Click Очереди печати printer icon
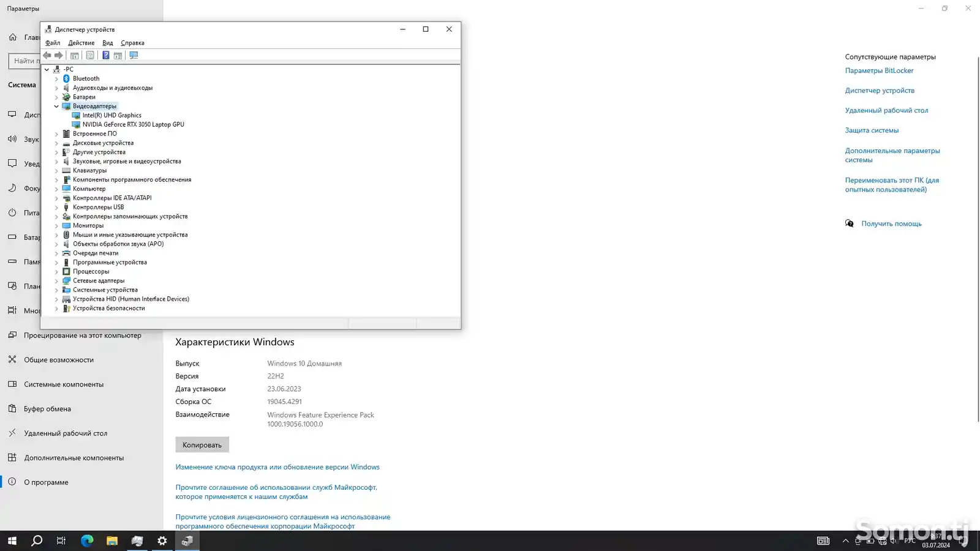 click(x=66, y=253)
